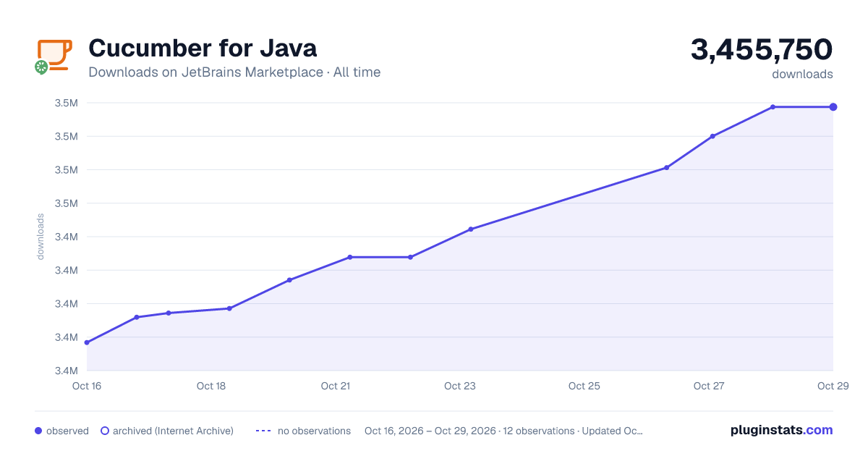Click the 'observed' legend dot

click(38, 431)
